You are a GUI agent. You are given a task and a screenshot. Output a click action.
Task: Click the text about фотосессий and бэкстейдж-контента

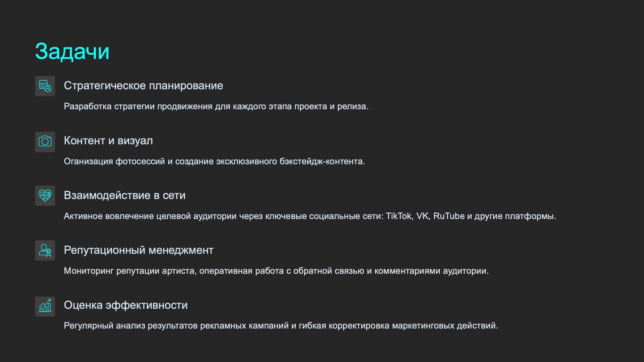click(214, 161)
